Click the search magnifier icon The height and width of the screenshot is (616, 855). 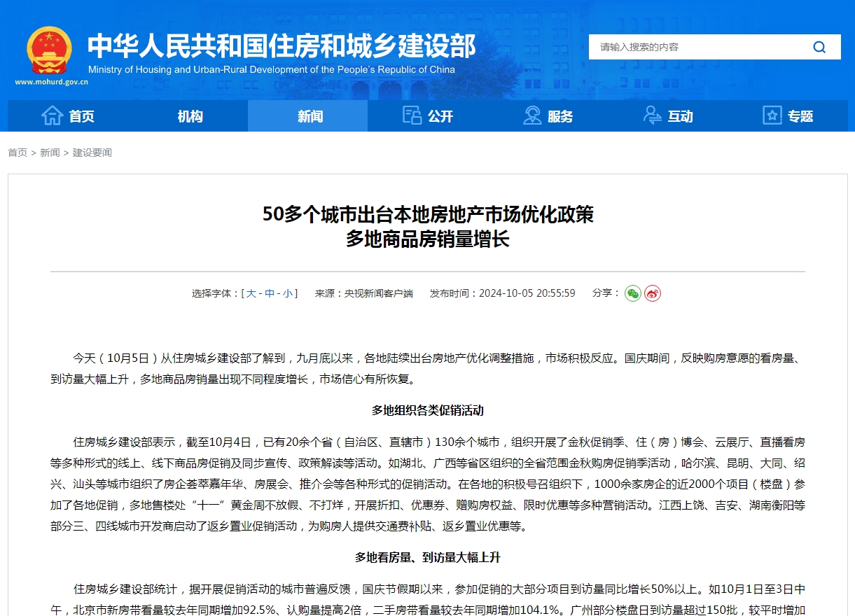click(x=819, y=47)
